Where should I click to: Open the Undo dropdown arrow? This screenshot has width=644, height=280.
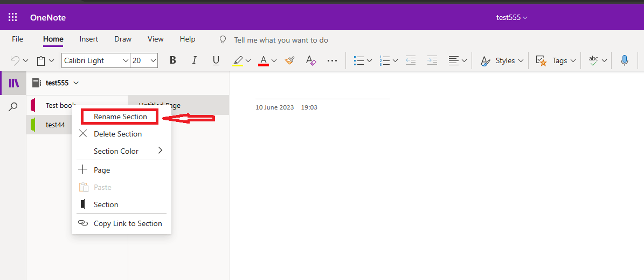(x=25, y=60)
